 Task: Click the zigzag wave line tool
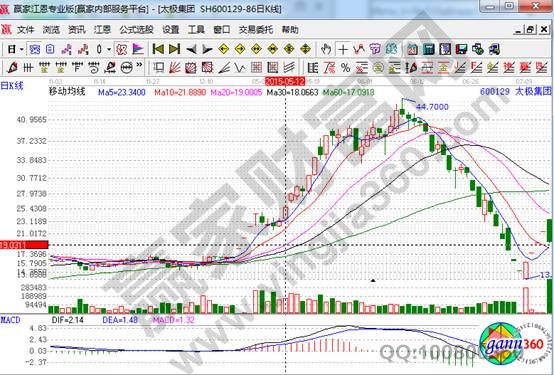click(x=240, y=67)
